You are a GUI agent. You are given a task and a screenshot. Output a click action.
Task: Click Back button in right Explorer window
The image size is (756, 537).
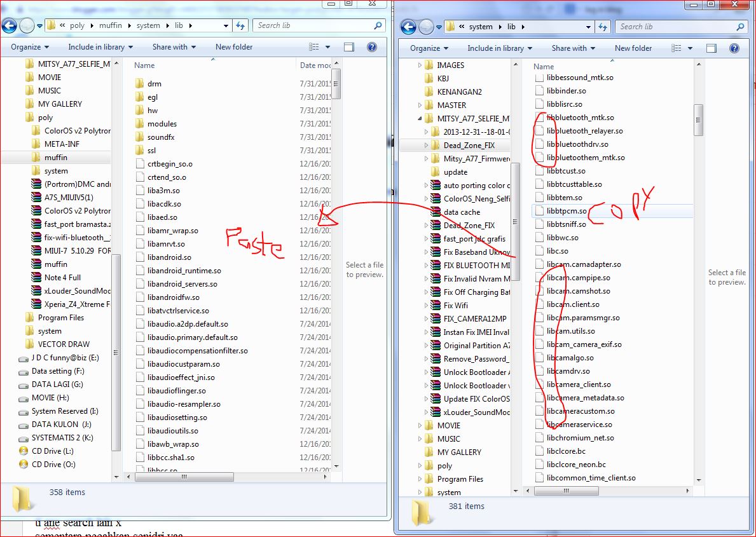point(408,27)
